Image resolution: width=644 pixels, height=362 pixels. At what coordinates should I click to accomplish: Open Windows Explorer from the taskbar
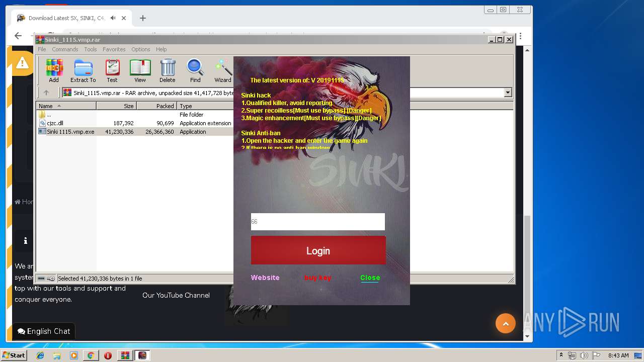pos(57,355)
